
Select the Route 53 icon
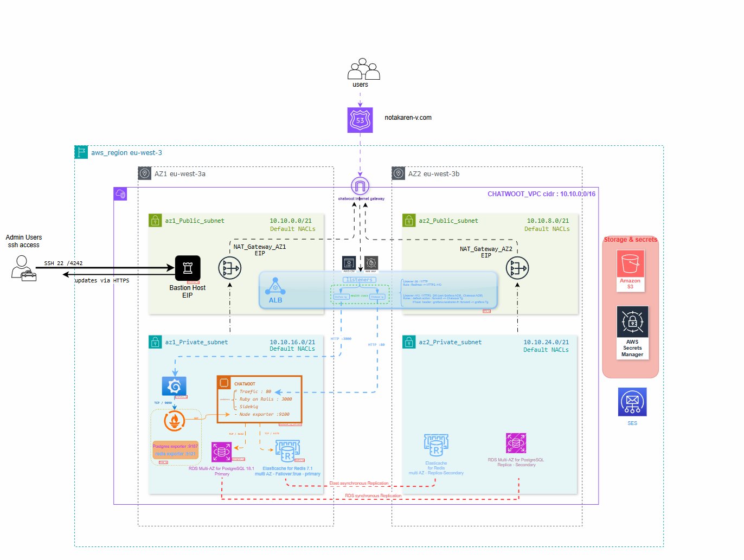point(360,120)
